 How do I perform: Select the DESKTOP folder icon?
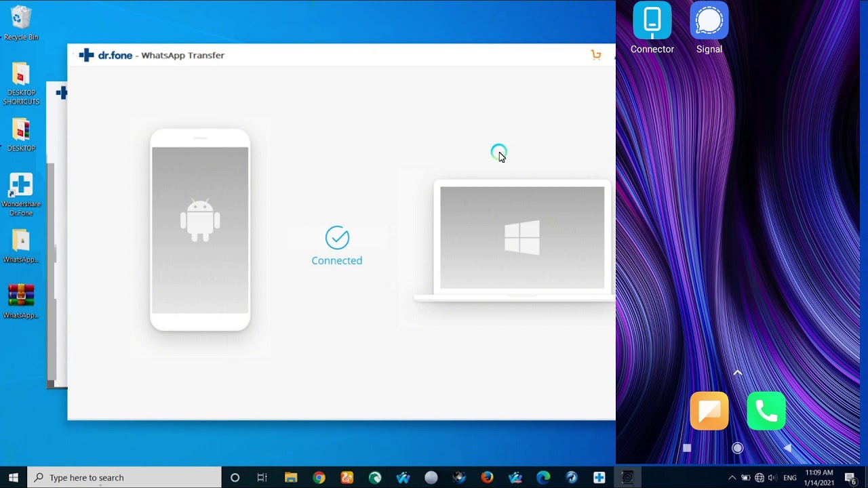tap(21, 136)
